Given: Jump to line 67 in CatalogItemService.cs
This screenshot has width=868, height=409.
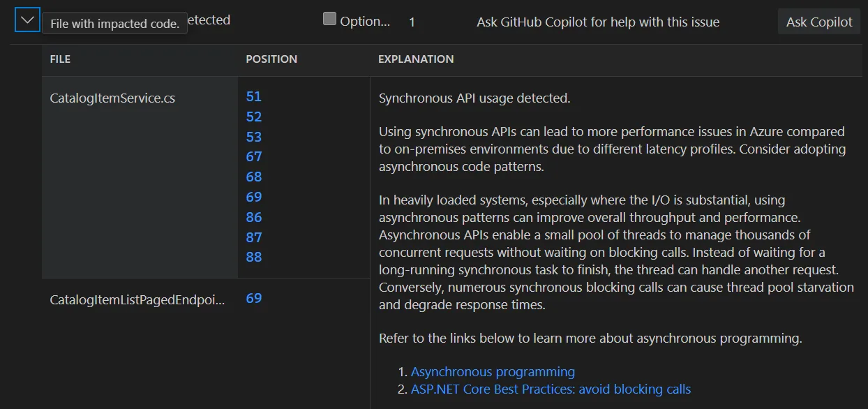Looking at the screenshot, I should point(254,157).
